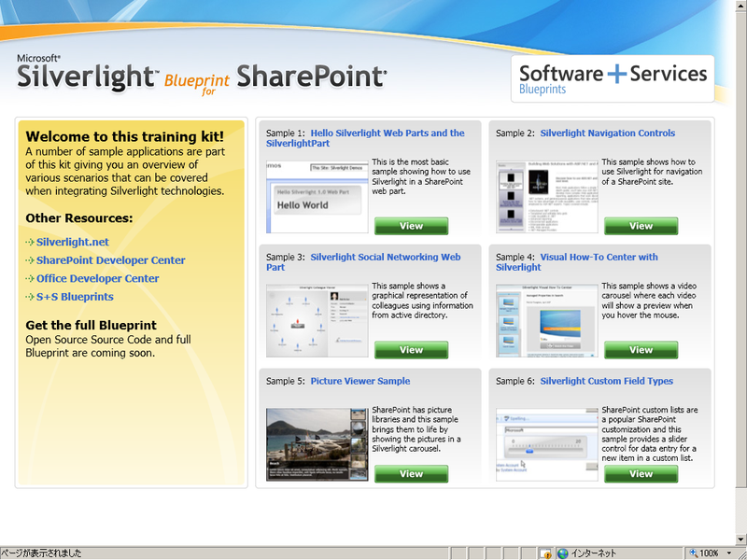This screenshot has width=747, height=560.
Task: Click the security shield icon in status bar
Action: coord(545,553)
